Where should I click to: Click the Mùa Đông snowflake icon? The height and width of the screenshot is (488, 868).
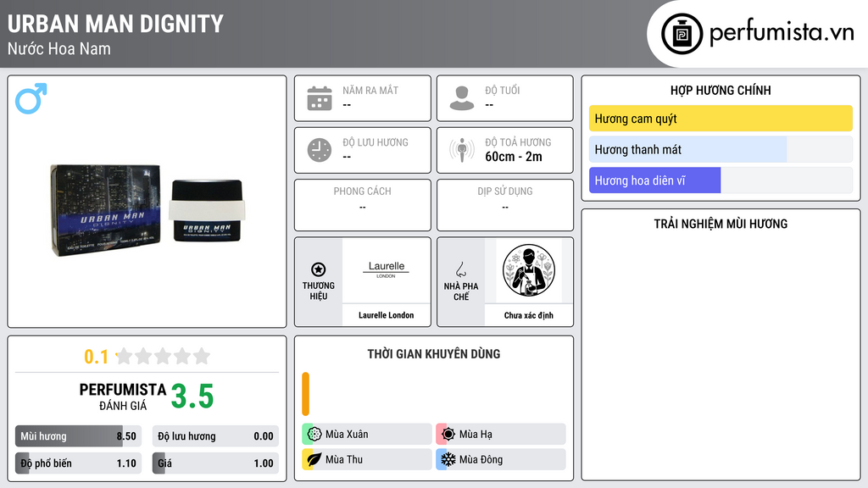(x=448, y=459)
